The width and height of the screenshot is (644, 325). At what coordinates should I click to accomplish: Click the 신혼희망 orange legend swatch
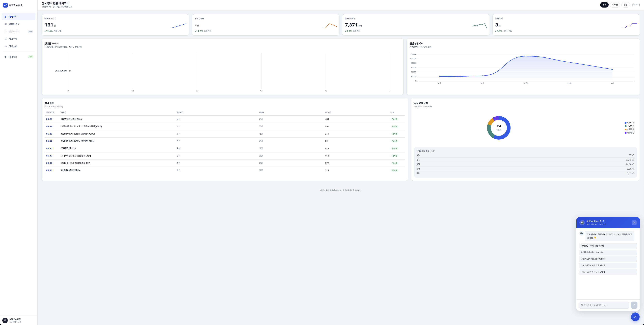(x=626, y=129)
